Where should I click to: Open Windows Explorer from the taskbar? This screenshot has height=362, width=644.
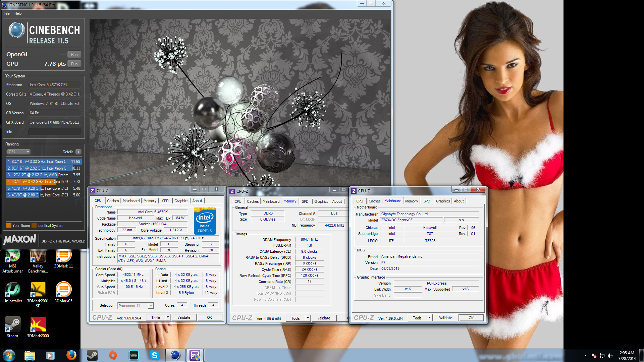(x=30, y=355)
